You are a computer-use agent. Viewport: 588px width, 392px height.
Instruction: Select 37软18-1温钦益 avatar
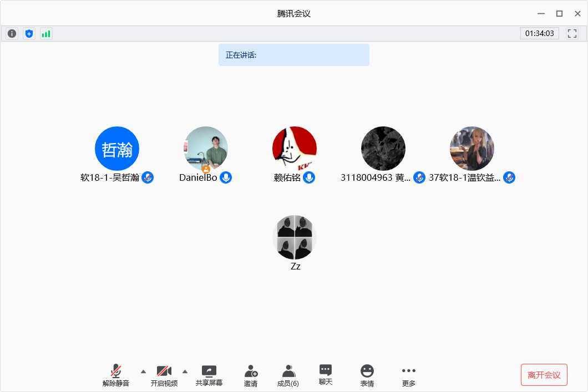point(472,149)
